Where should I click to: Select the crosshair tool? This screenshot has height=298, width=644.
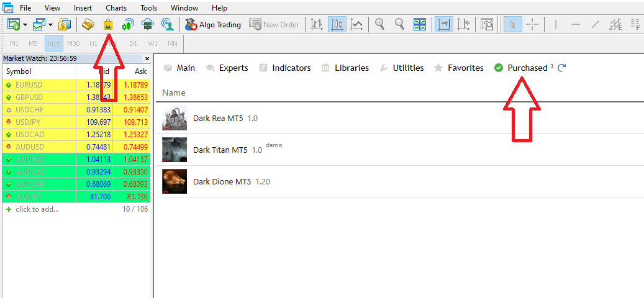click(532, 25)
